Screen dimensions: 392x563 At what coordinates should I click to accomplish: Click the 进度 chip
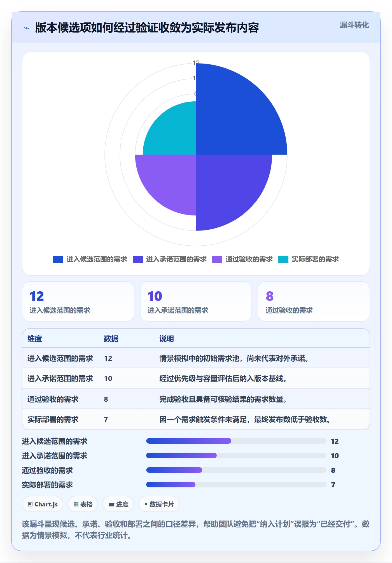118,504
